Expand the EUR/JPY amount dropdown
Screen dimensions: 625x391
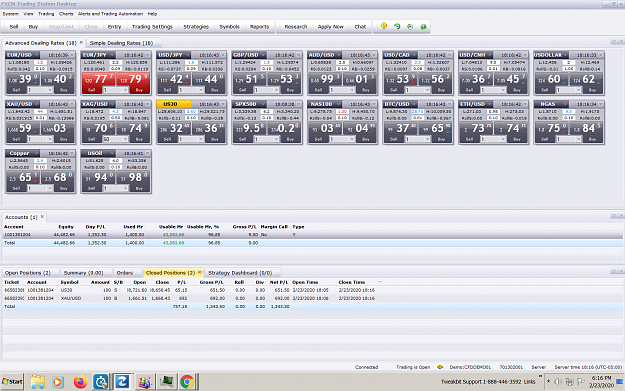[125, 90]
